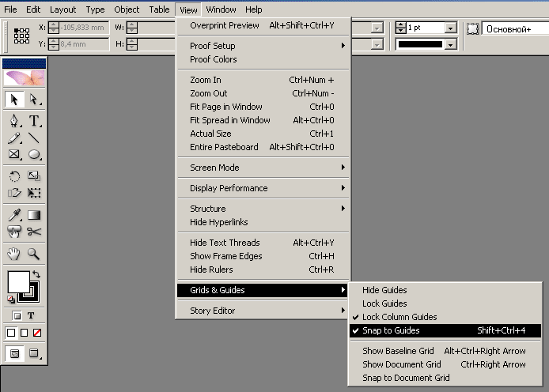Select the Direct Selection tool (white arrow)
The height and width of the screenshot is (392, 549).
[x=33, y=100]
